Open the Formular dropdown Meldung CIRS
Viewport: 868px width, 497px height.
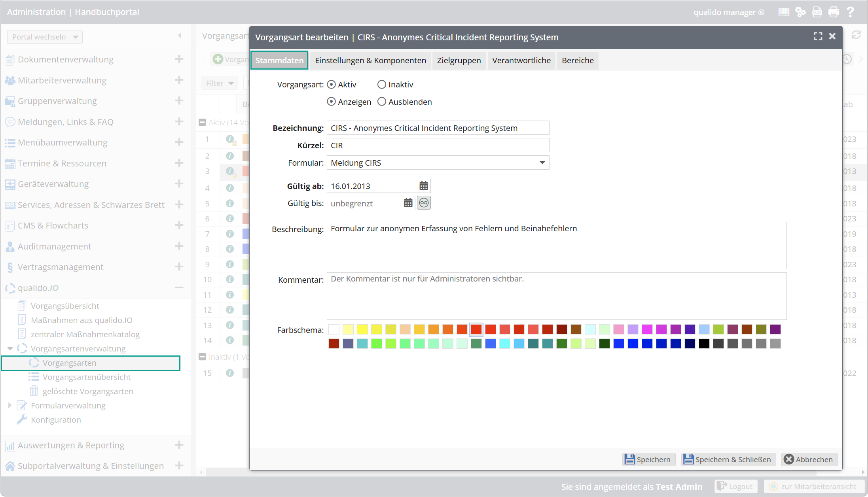438,163
